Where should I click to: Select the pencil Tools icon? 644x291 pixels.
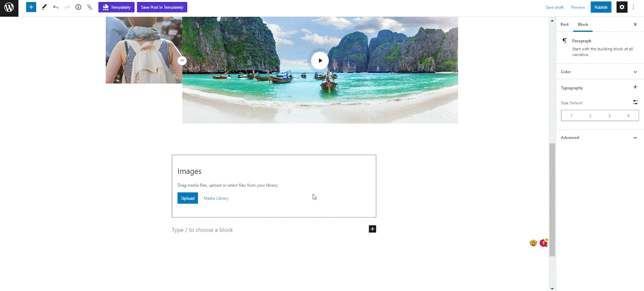point(44,7)
